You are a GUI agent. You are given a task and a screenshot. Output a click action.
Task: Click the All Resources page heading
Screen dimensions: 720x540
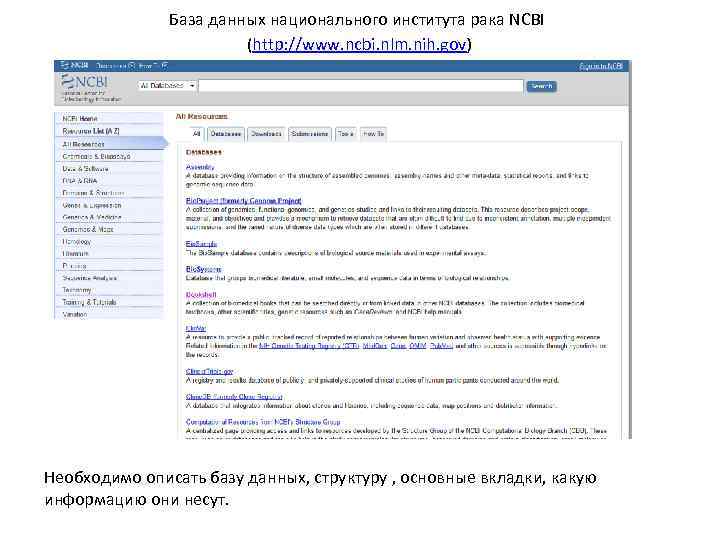pos(202,117)
